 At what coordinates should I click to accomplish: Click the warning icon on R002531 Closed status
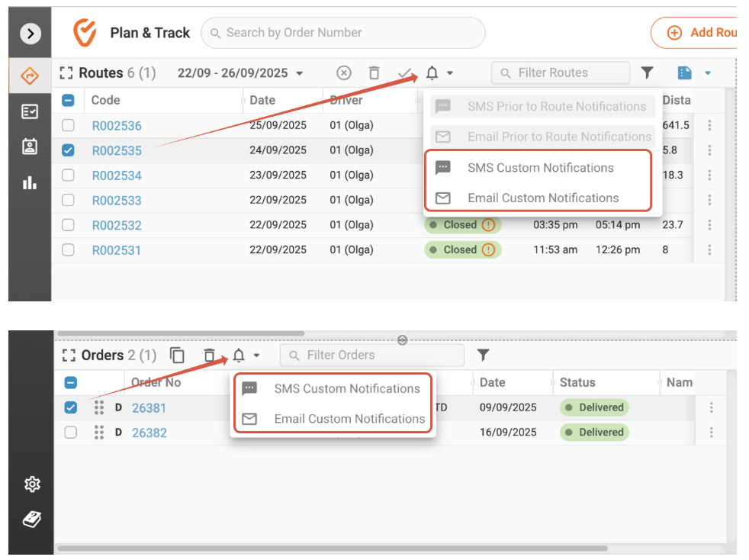click(x=488, y=249)
